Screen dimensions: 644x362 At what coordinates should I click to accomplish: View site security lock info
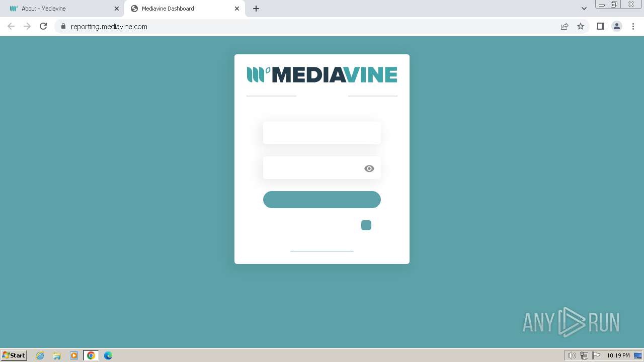(63, 26)
